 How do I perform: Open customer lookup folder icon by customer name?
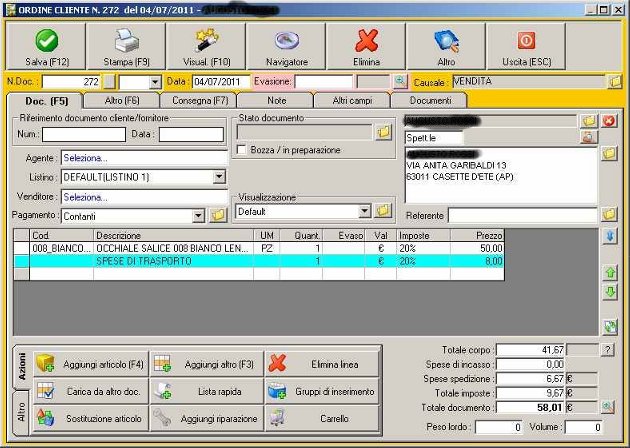(589, 121)
